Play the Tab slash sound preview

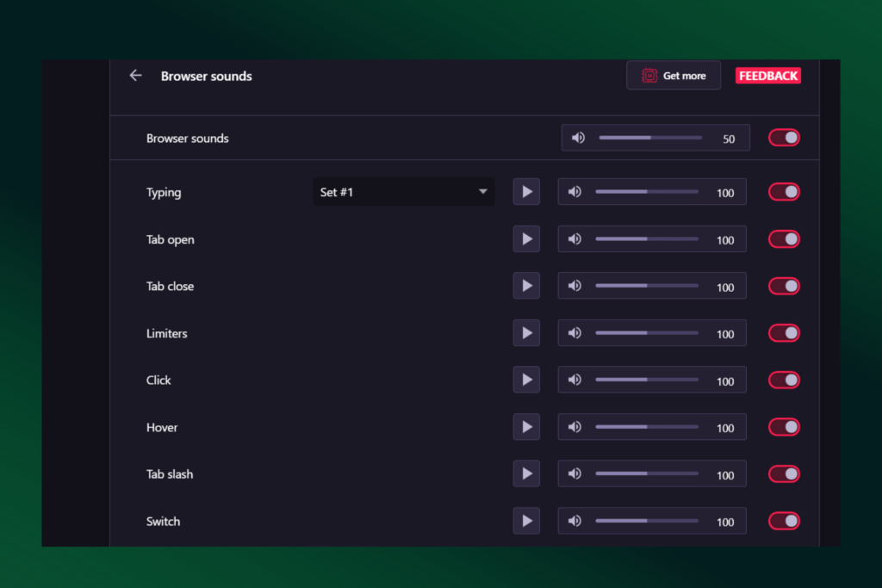[526, 473]
